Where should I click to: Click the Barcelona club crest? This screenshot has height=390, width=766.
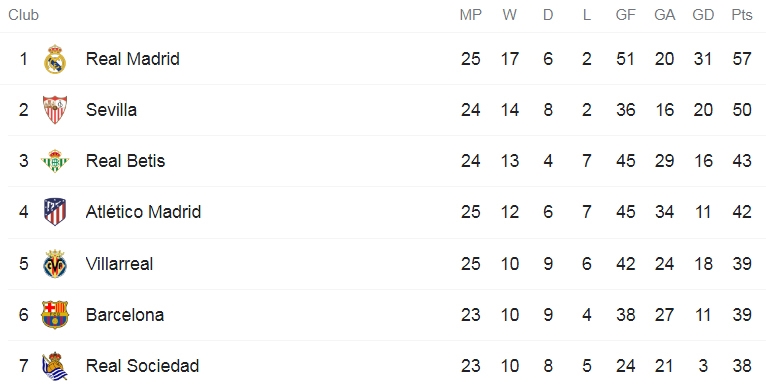click(x=55, y=315)
